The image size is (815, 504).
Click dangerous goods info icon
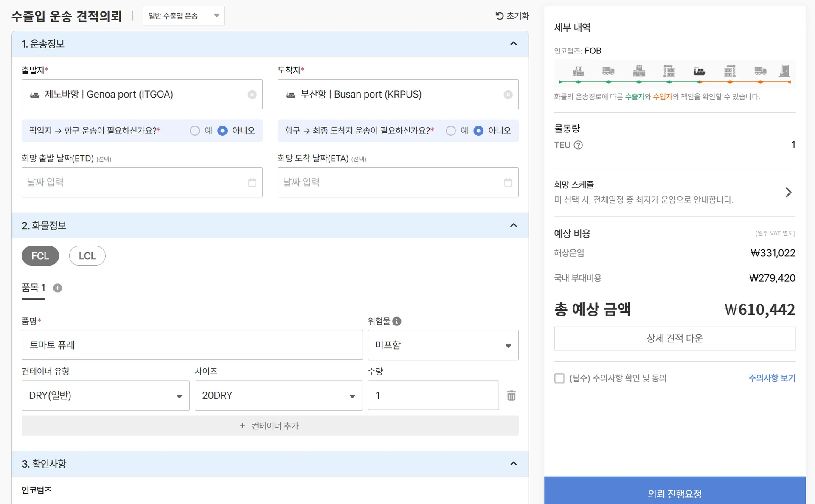tap(397, 321)
